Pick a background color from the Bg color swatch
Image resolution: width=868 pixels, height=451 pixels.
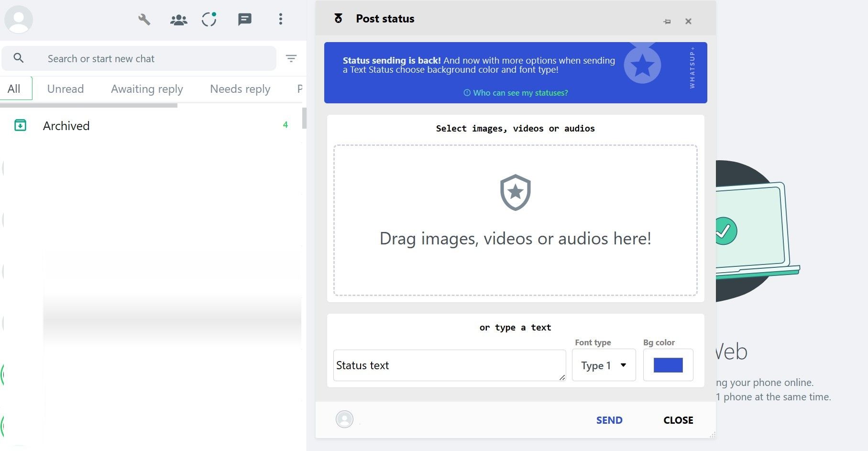[x=668, y=364]
